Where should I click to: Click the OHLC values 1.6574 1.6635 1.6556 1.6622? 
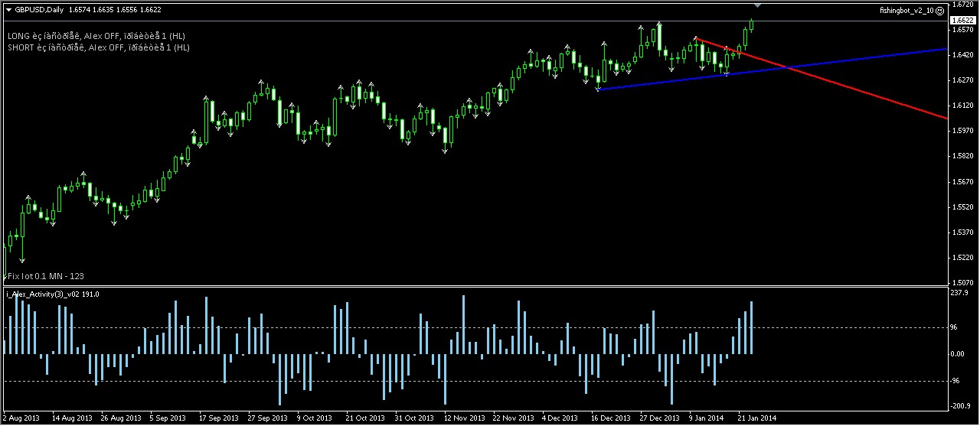(115, 9)
